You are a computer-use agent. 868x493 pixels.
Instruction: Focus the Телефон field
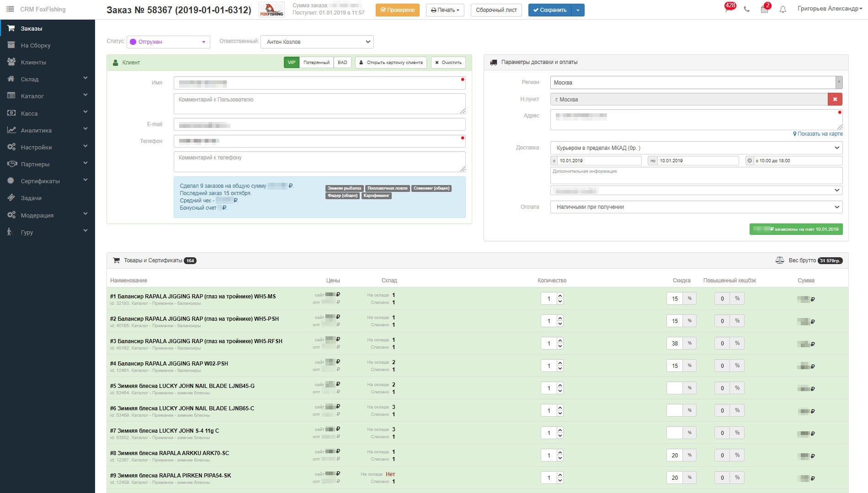click(320, 141)
